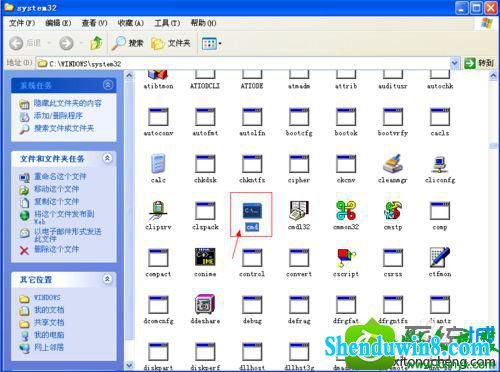The width and height of the screenshot is (500, 372).
Task: Select the defrag file icon
Action: (299, 305)
